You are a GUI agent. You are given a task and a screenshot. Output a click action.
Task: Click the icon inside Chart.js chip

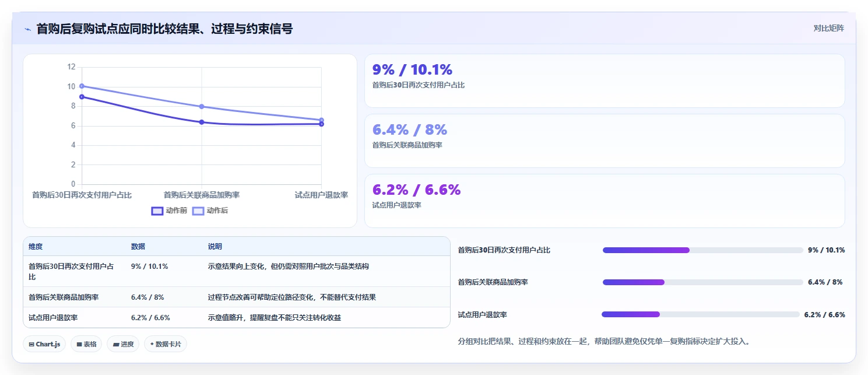pyautogui.click(x=31, y=344)
